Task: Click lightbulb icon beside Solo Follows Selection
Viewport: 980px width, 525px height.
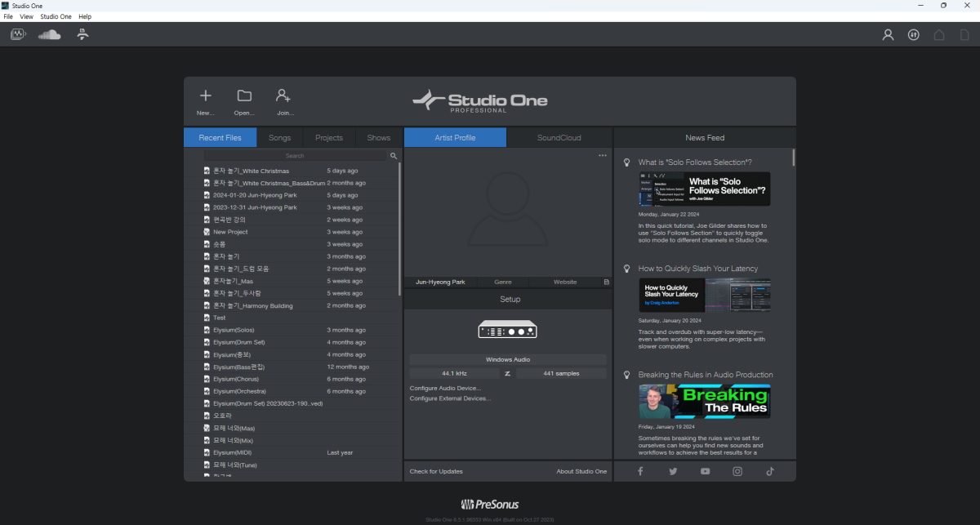Action: coord(627,162)
